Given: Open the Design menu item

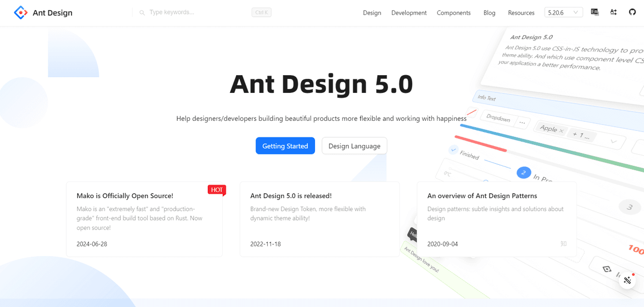Looking at the screenshot, I should [372, 13].
